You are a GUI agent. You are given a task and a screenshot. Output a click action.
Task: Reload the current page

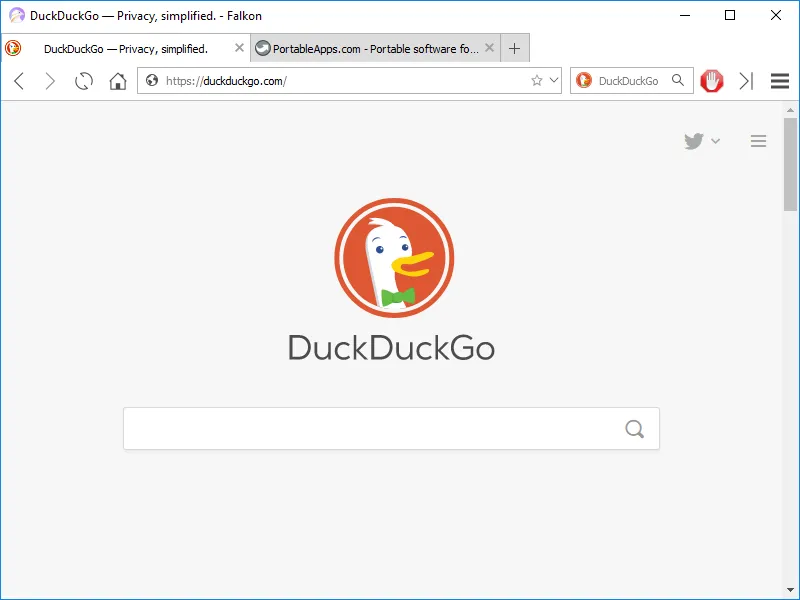(84, 81)
